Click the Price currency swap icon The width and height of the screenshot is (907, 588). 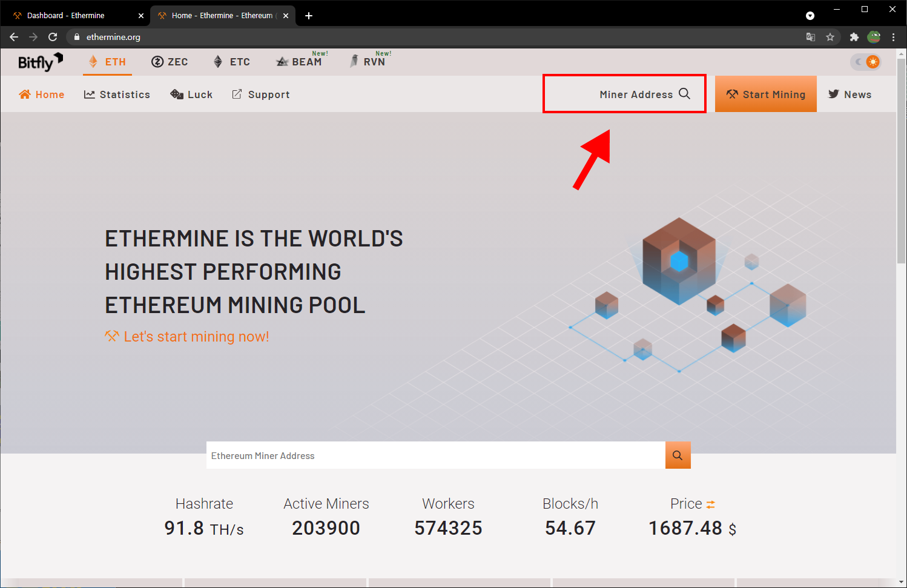click(711, 504)
